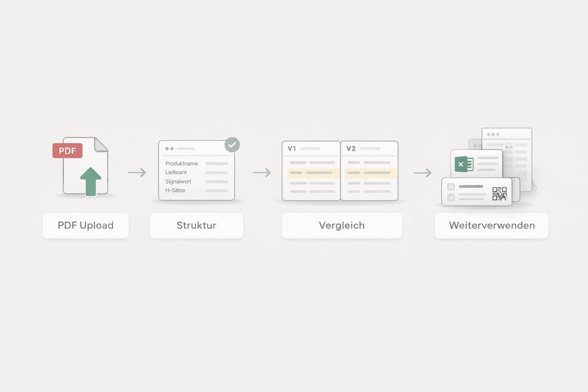Expand the arrow between Struktur and Vergleich

pyautogui.click(x=262, y=173)
